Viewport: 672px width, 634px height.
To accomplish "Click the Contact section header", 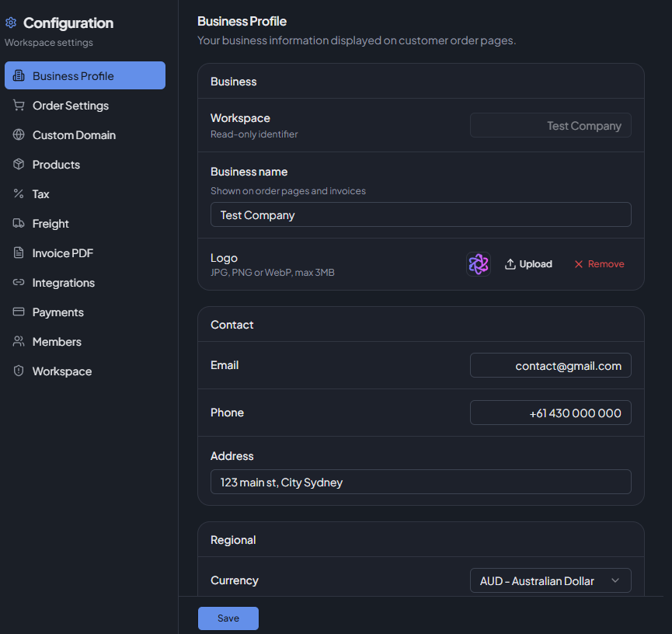I will point(232,325).
